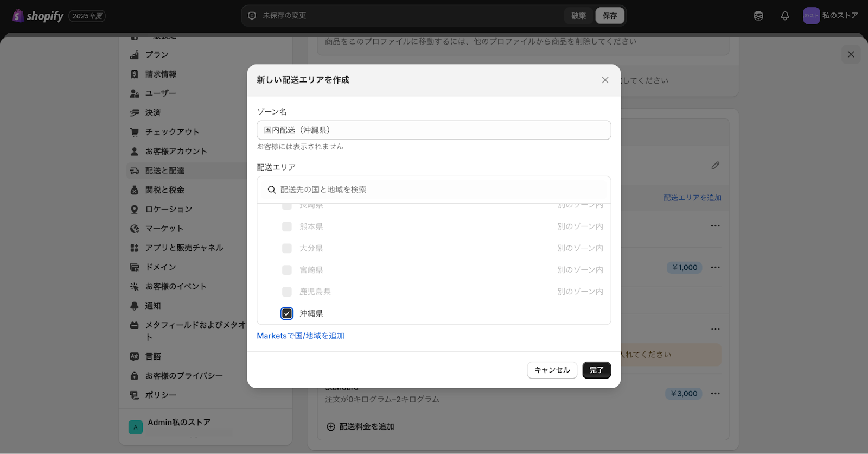Open ドメイン settings
Image resolution: width=868 pixels, height=454 pixels.
click(x=161, y=267)
